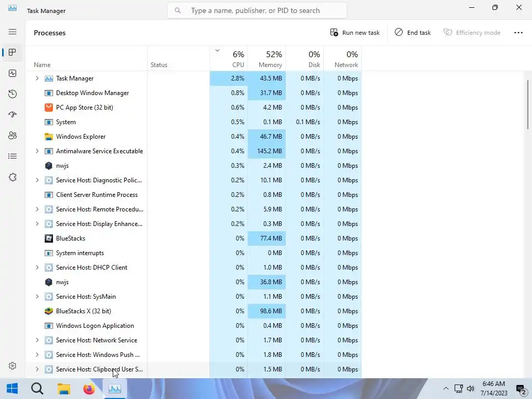Click Run new task button
The width and height of the screenshot is (532, 399).
click(x=354, y=33)
